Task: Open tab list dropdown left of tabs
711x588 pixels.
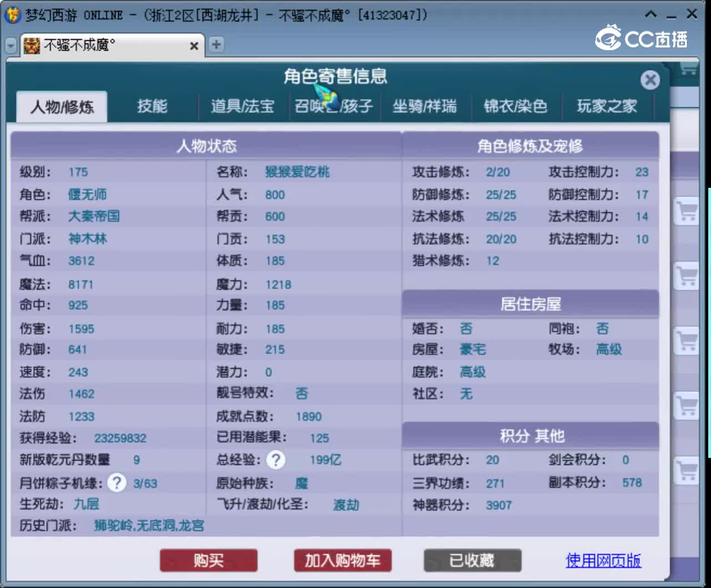Action: [x=11, y=46]
